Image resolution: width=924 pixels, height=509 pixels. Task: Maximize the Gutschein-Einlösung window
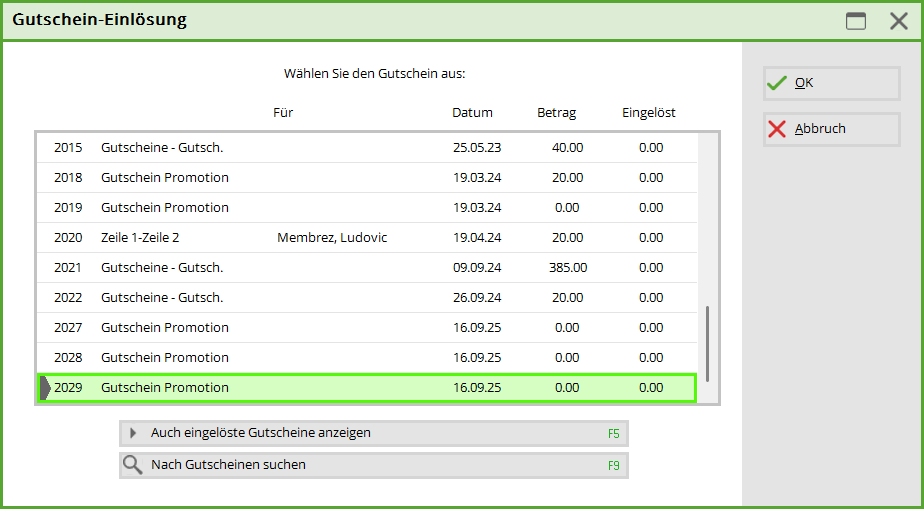856,21
